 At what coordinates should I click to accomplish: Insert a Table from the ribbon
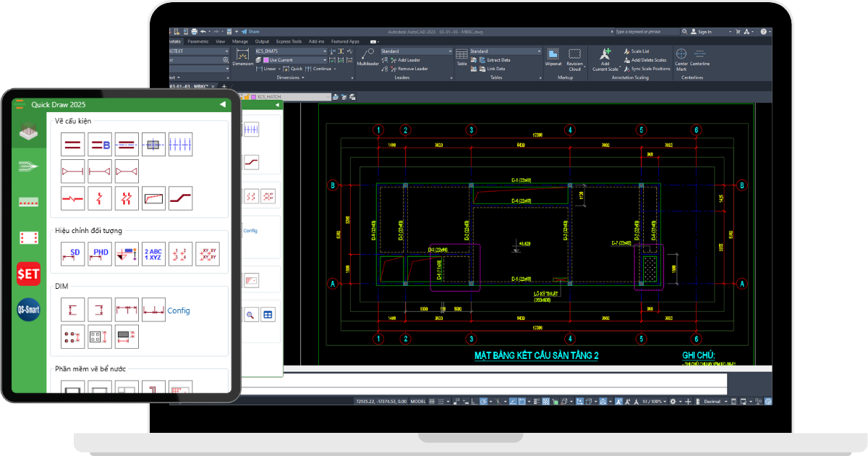coord(461,58)
